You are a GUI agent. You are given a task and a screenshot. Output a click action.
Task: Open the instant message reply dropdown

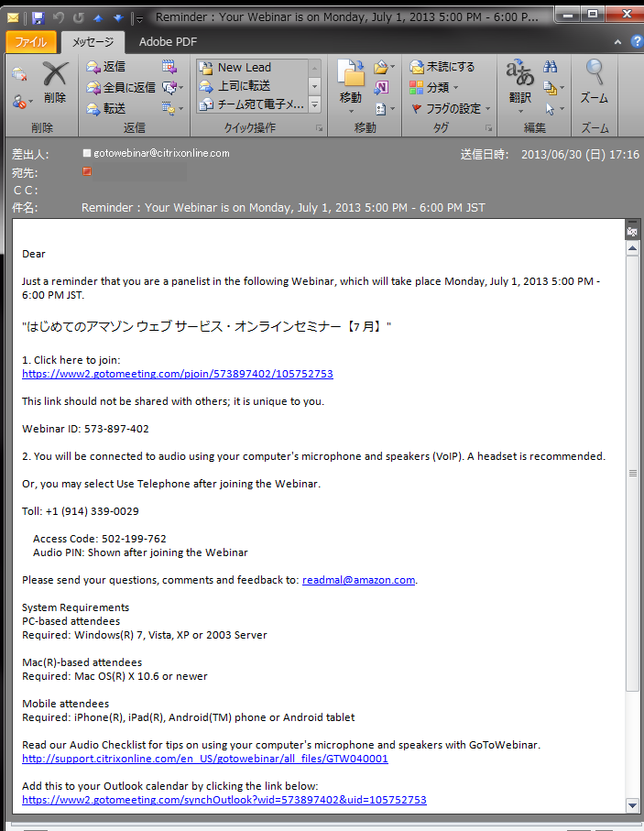pyautogui.click(x=173, y=87)
